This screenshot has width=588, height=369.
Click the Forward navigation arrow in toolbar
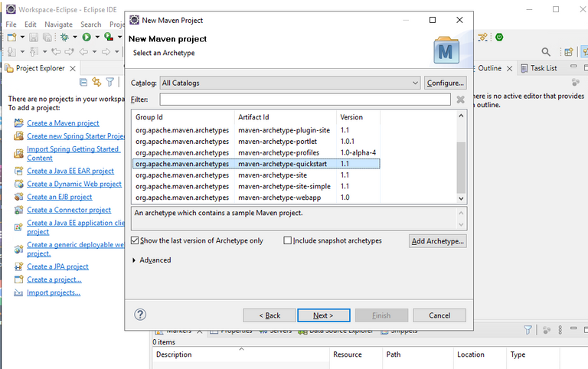coord(106,51)
